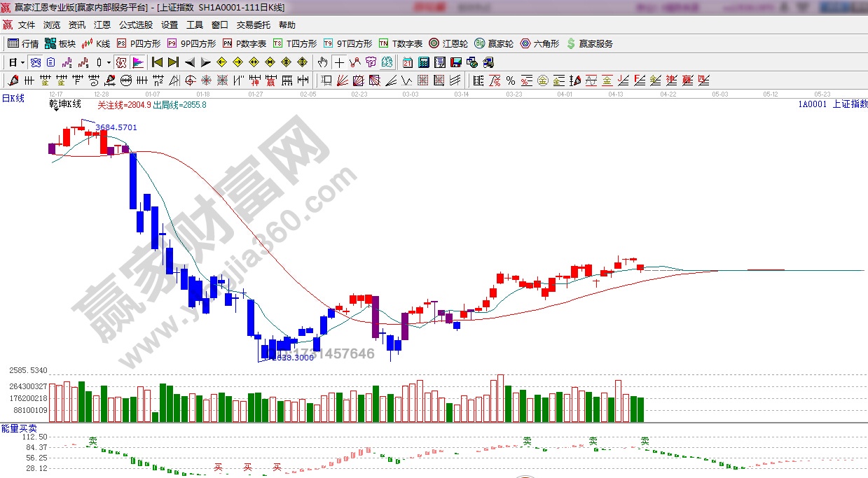Toggle the colored flag indicator button
This screenshot has width=868, height=478.
pos(137,62)
